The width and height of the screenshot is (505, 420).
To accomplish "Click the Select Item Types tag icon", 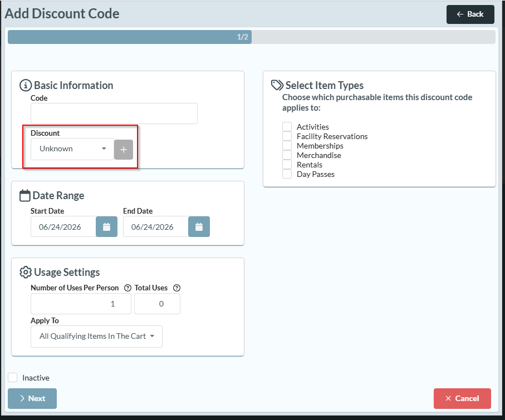I will click(277, 85).
